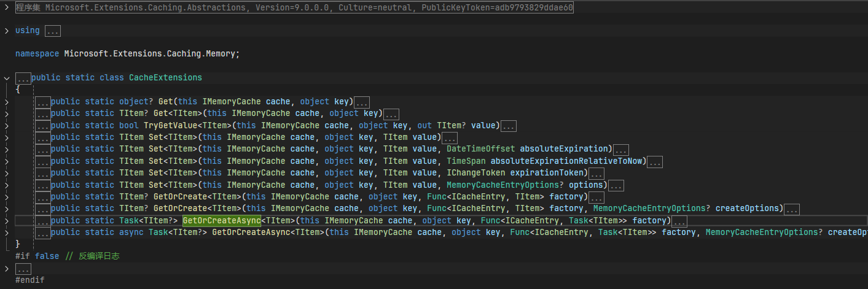
Task: Open the ellipsis body box after TItem? Get<TItem> signature
Action: click(x=391, y=114)
